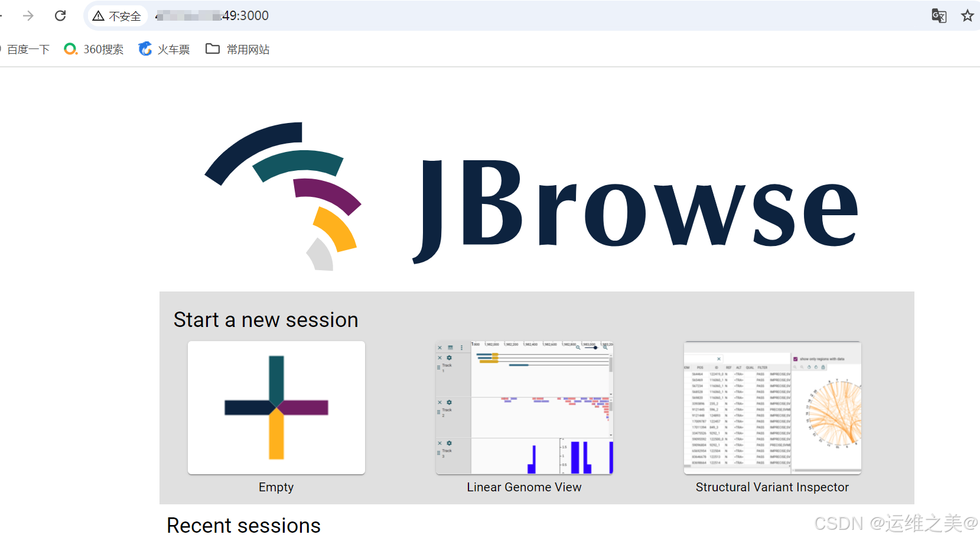Click the Start a new session heading
980x541 pixels.
point(266,320)
